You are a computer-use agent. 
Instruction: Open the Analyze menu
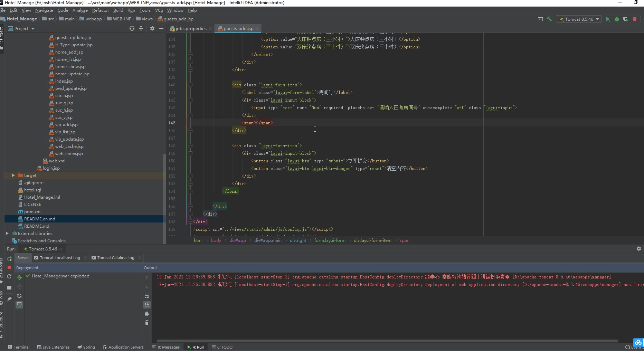(80, 10)
